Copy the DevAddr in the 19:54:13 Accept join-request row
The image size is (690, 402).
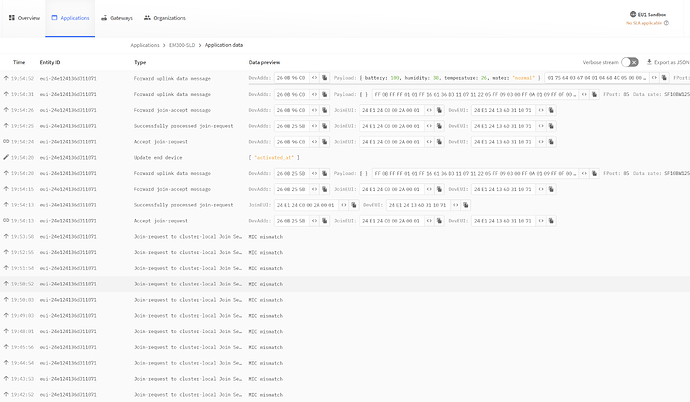(x=325, y=221)
